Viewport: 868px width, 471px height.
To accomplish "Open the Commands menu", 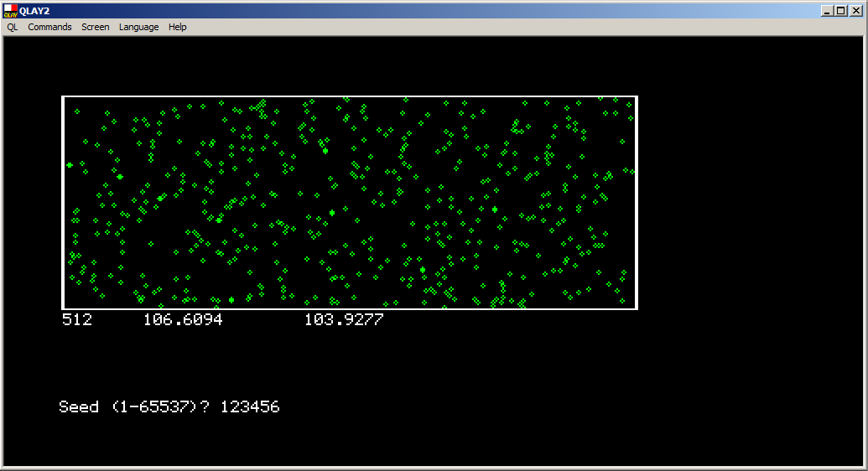I will pyautogui.click(x=49, y=27).
